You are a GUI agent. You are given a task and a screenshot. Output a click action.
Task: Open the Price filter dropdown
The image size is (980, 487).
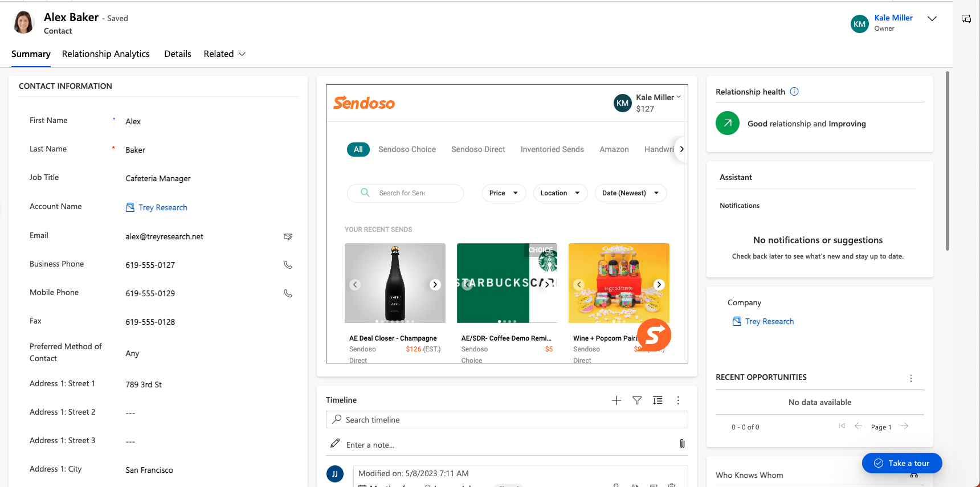pos(504,193)
